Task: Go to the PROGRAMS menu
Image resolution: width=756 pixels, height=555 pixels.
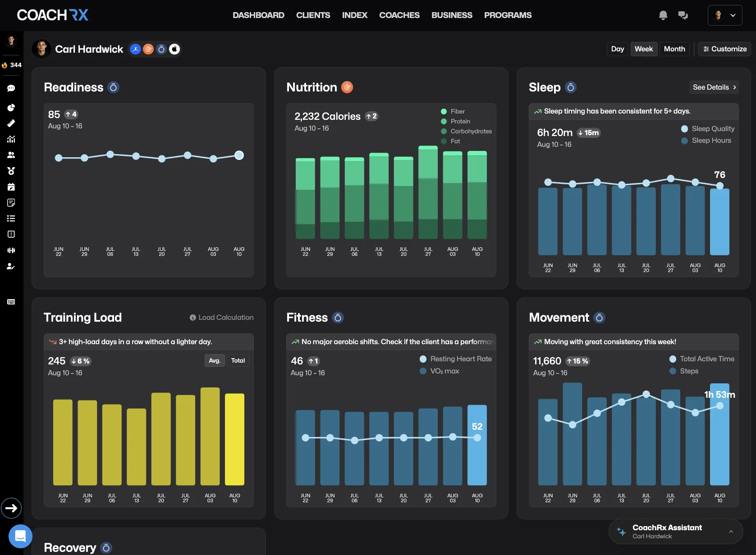Action: tap(508, 15)
